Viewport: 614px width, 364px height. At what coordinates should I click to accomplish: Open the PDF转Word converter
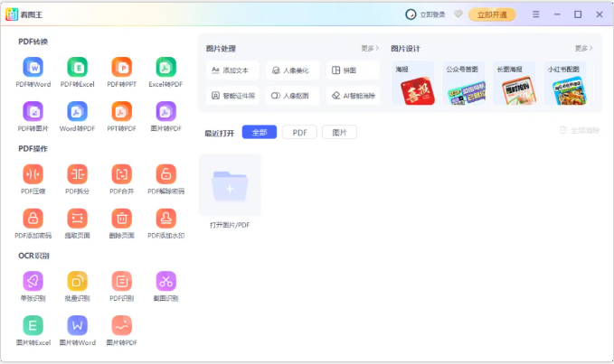pyautogui.click(x=33, y=72)
